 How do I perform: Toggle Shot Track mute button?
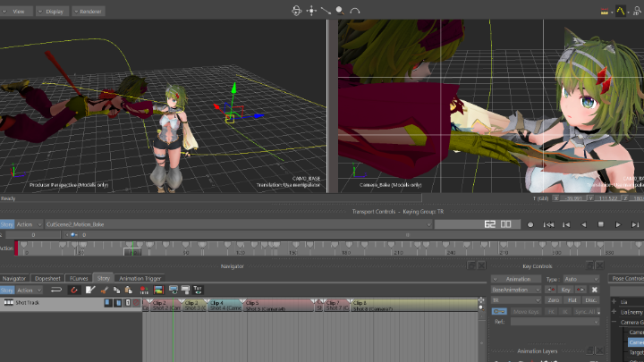(137, 302)
